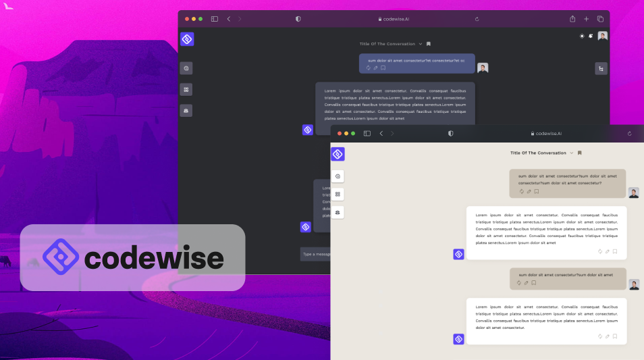
Task: Click avatar beside two-line user message in light window
Action: [x=634, y=192]
